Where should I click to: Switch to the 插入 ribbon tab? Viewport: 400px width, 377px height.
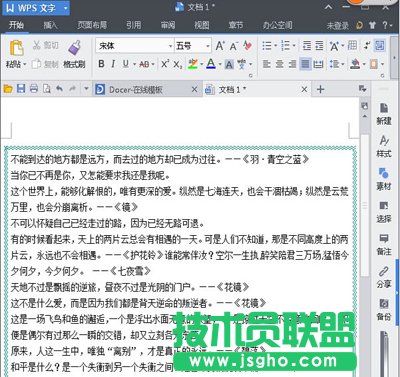(x=50, y=25)
